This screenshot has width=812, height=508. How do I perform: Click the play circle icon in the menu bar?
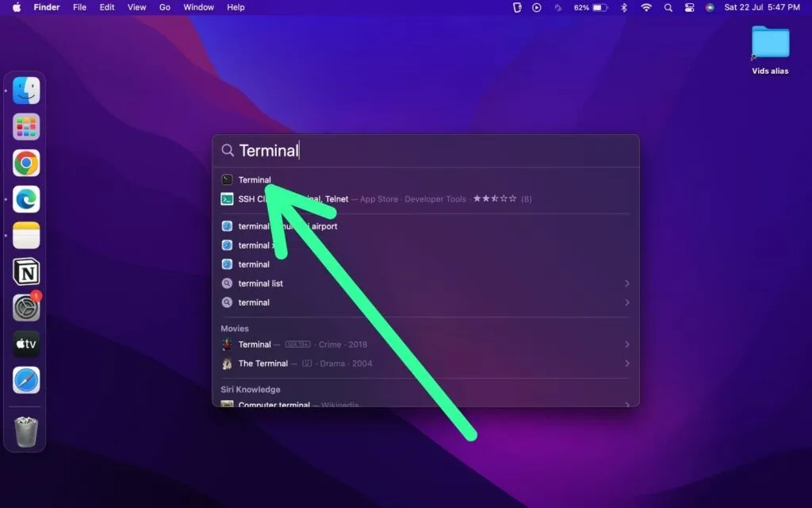pos(537,7)
